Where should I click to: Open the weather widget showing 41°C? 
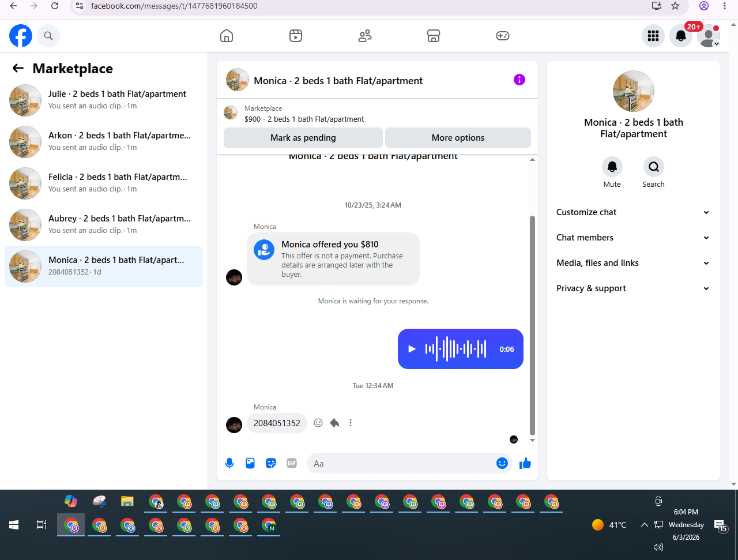click(x=609, y=525)
